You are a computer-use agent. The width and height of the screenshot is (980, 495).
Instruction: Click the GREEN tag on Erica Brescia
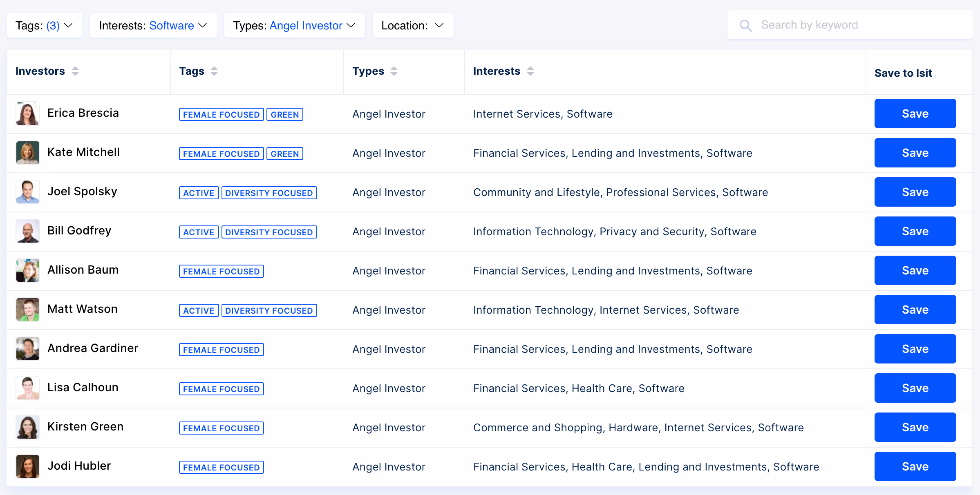pos(284,114)
